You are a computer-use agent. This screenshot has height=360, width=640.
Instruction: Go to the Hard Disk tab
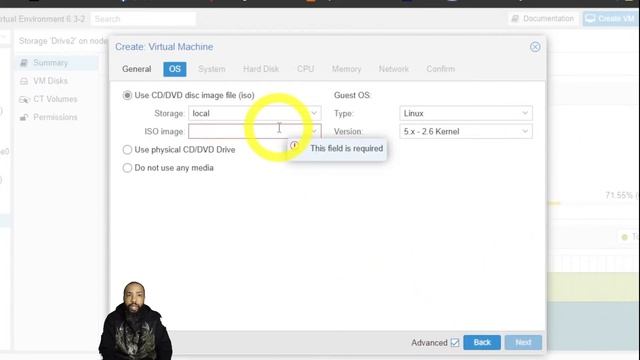[x=261, y=69]
